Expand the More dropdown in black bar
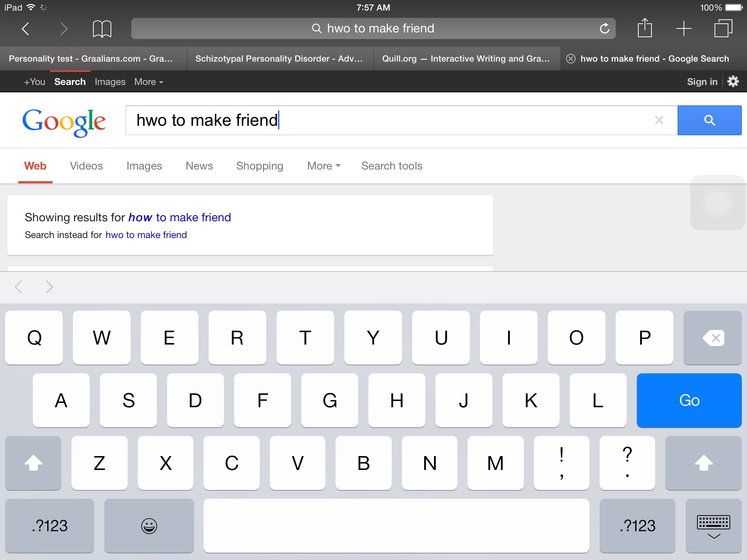 [148, 82]
